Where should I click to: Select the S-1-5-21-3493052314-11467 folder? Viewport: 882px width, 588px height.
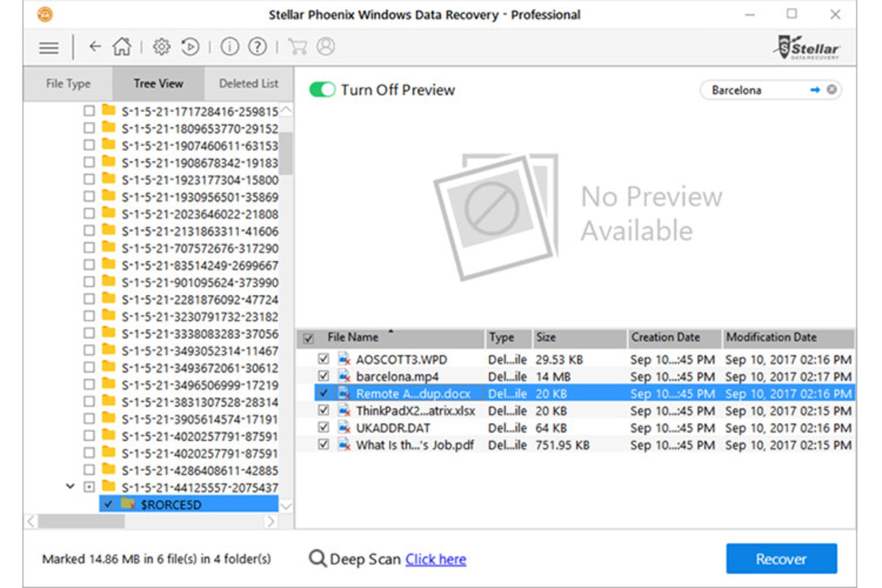[x=200, y=351]
